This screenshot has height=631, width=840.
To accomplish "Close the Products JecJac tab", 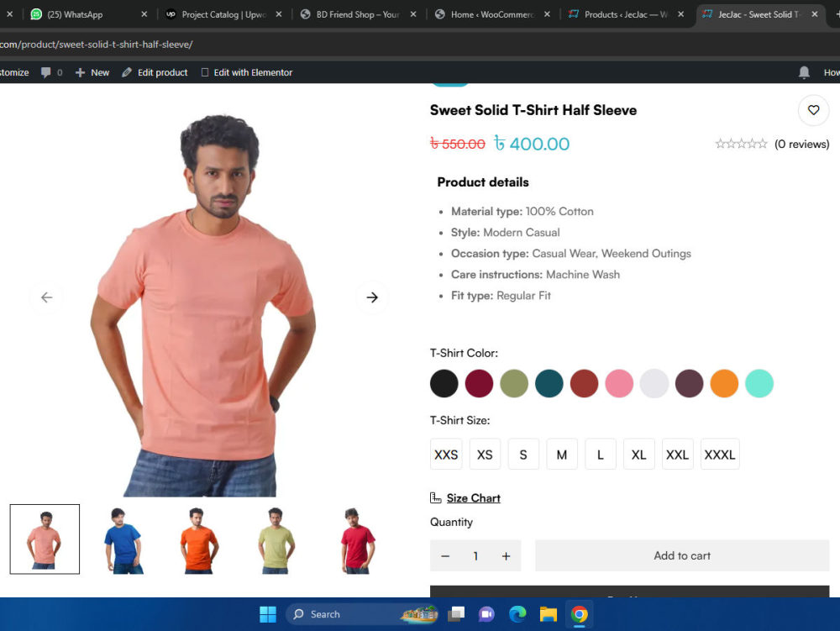I will point(680,14).
